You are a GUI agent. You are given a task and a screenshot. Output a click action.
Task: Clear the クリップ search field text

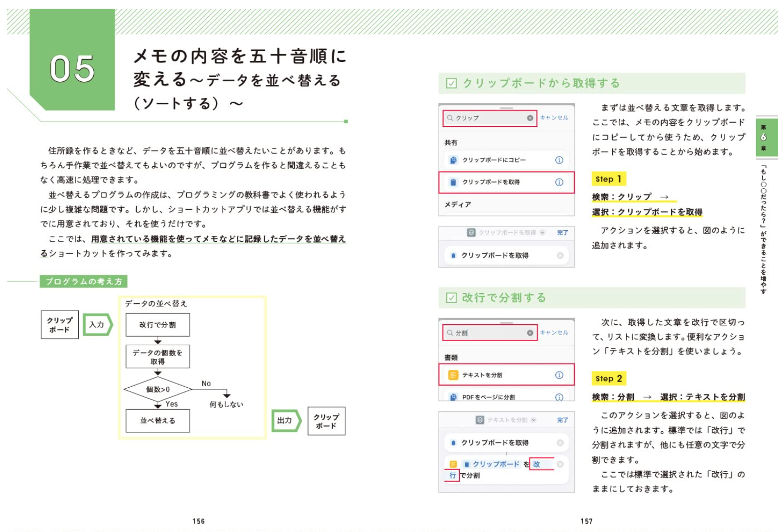pos(530,118)
